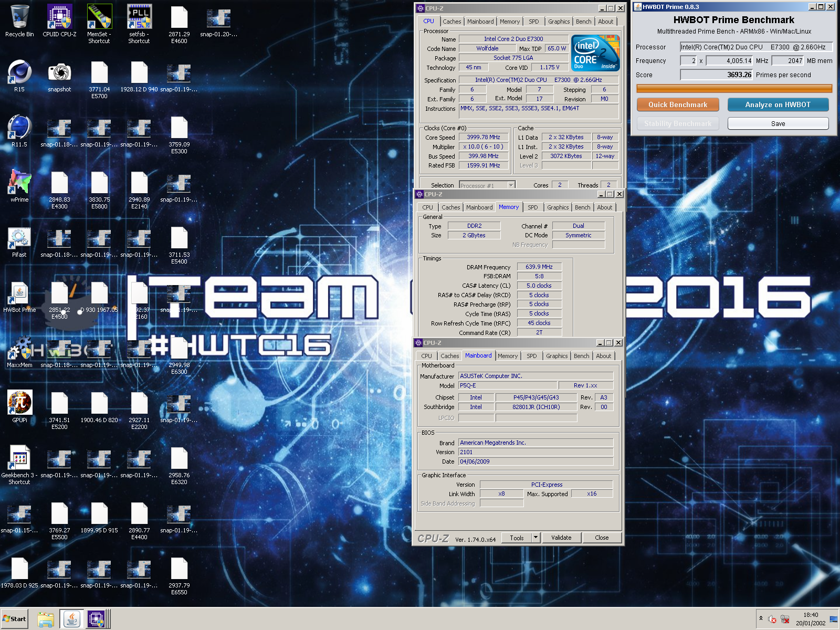The image size is (840, 630).
Task: Open Bench tab in bottom CPU-Z window
Action: (581, 356)
